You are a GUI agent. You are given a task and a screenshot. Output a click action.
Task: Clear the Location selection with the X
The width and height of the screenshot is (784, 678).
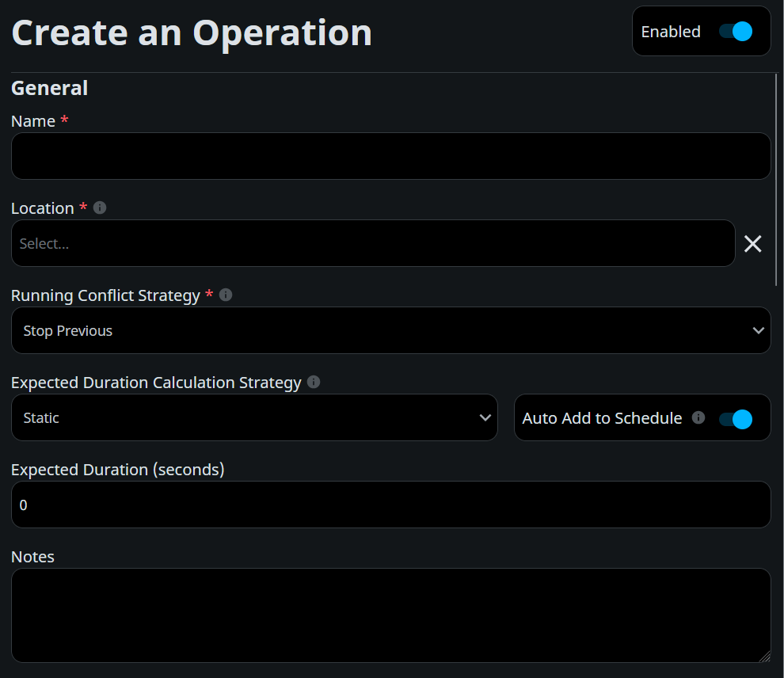point(752,244)
